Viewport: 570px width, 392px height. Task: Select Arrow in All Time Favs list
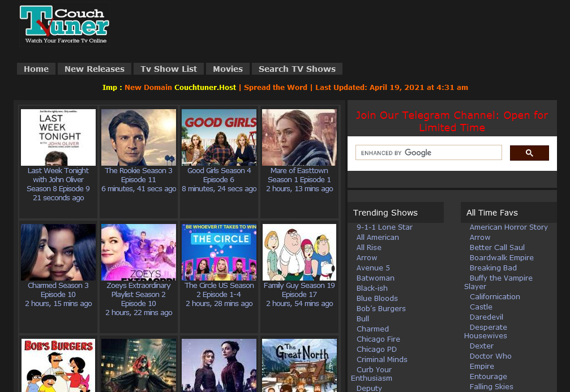tap(480, 237)
